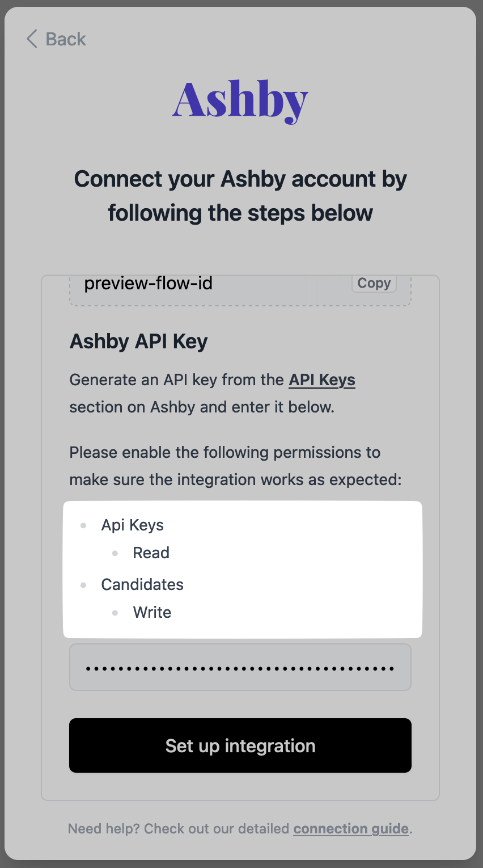Click the Back text label

66,39
